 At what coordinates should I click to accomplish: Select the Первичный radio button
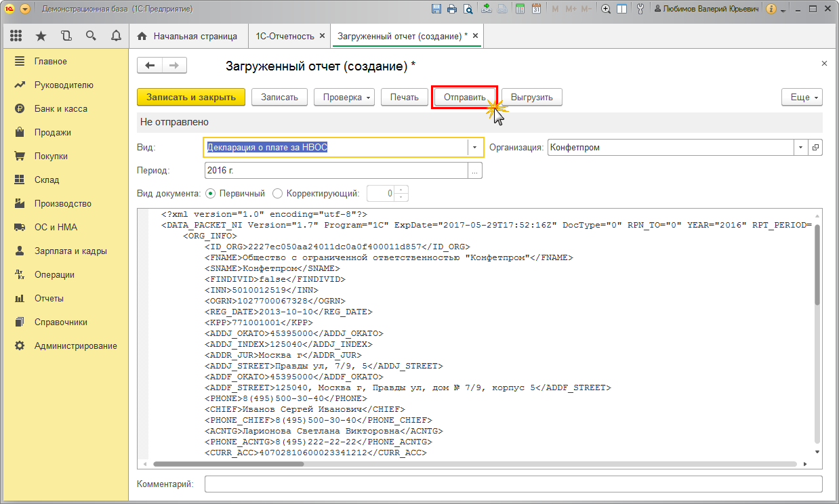(x=210, y=194)
